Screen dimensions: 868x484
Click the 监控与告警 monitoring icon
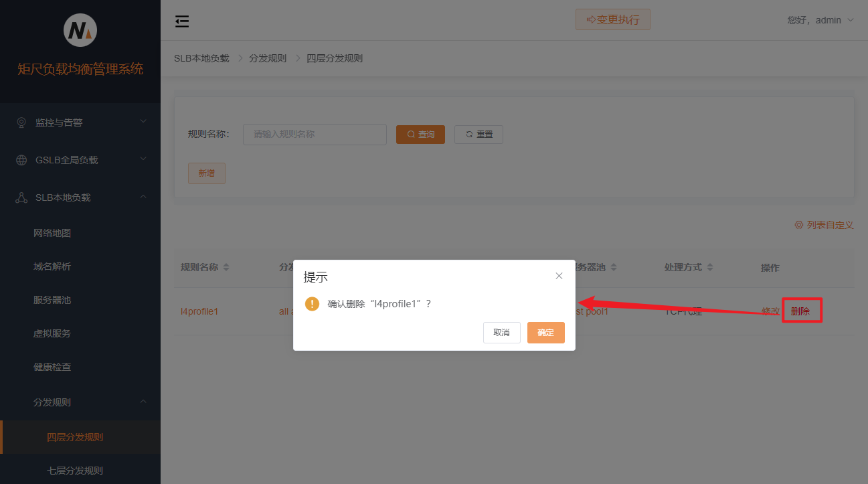20,122
